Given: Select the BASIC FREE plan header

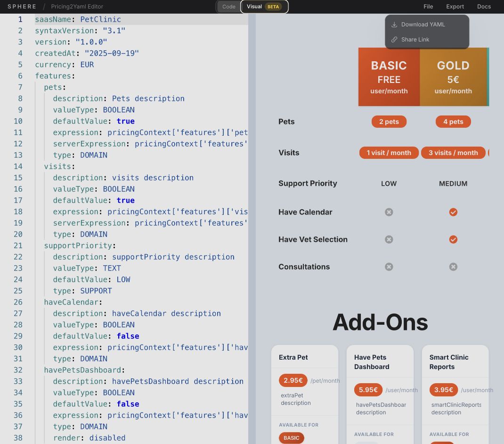Looking at the screenshot, I should 389,77.
